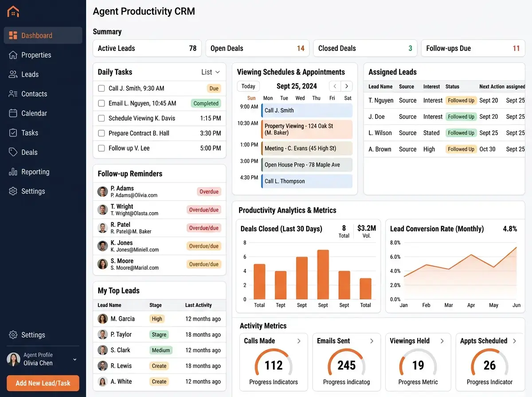Click R. Lewis avatar in My Top Leads
This screenshot has width=532, height=397.
tap(102, 366)
